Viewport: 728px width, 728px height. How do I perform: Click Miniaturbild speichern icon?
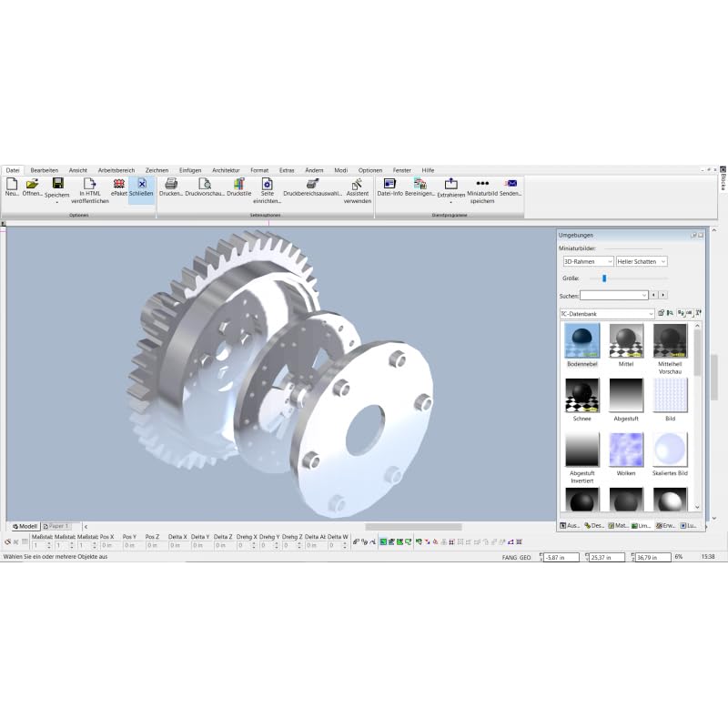(x=482, y=184)
